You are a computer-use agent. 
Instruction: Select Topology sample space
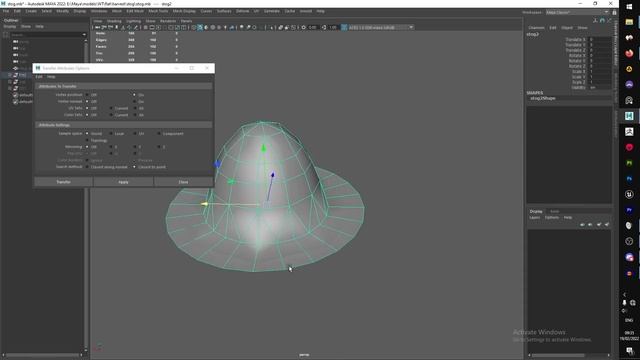[x=87, y=140]
